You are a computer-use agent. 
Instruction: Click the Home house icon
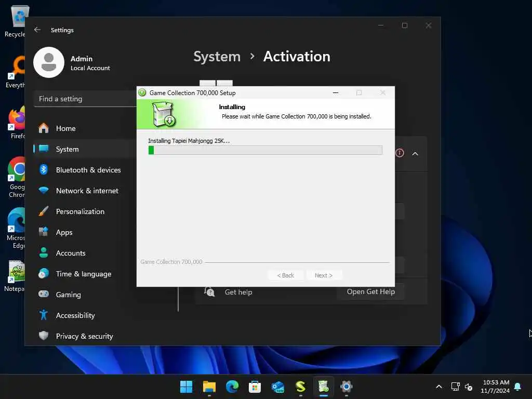44,128
